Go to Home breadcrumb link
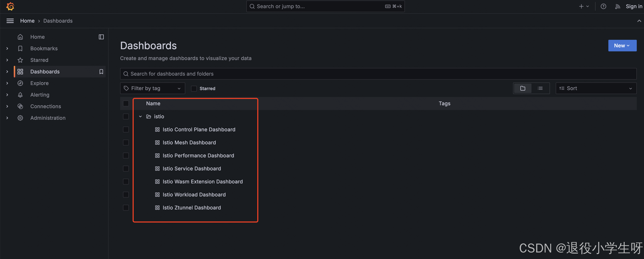Viewport: 644px width, 259px height. (x=27, y=21)
